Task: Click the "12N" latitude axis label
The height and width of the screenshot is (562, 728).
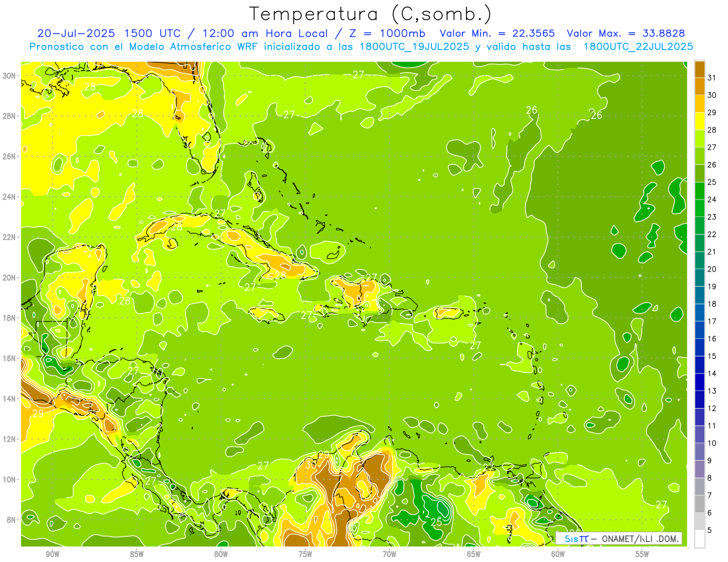Action: (x=9, y=439)
